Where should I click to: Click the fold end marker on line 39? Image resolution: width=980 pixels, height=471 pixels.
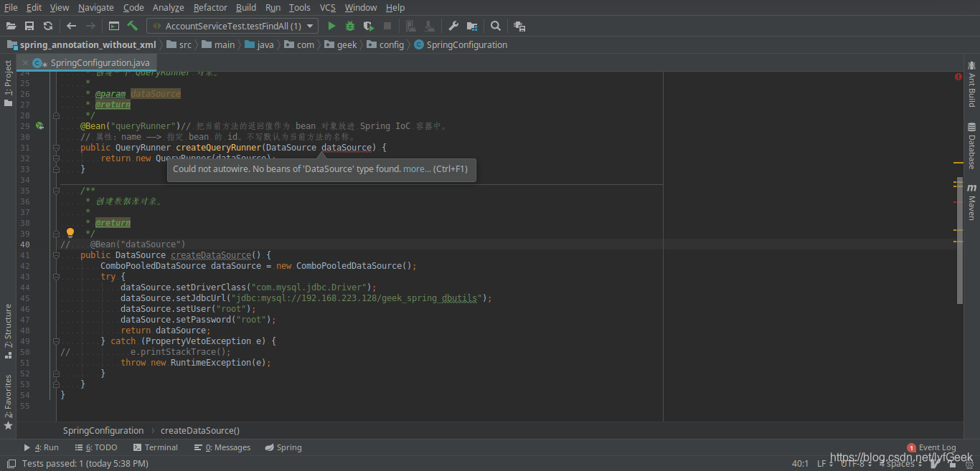[56, 234]
